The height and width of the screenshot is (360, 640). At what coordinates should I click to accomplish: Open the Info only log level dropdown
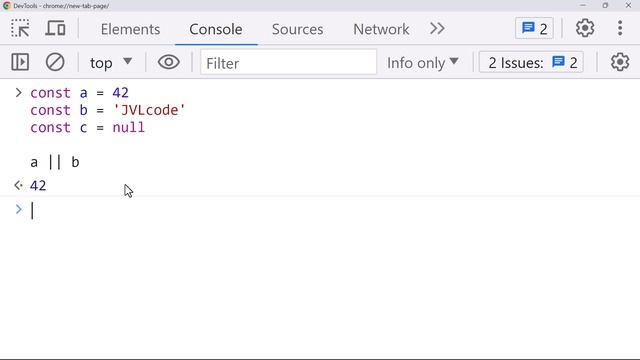point(423,63)
